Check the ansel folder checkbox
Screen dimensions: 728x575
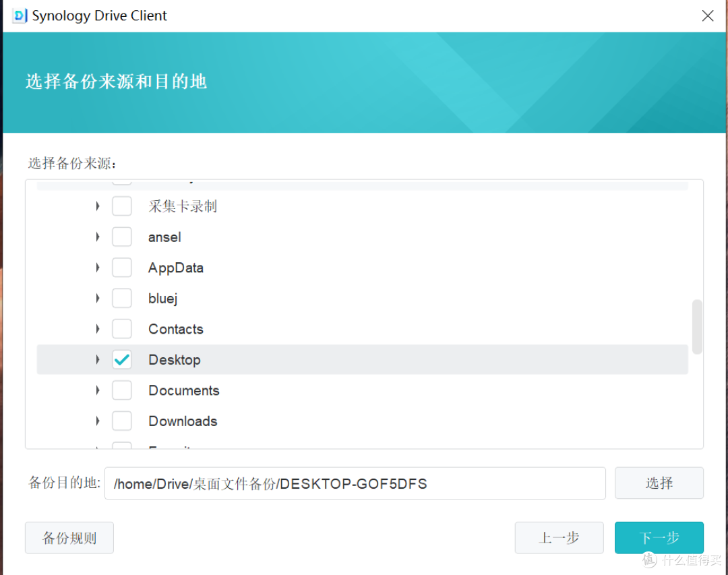121,237
